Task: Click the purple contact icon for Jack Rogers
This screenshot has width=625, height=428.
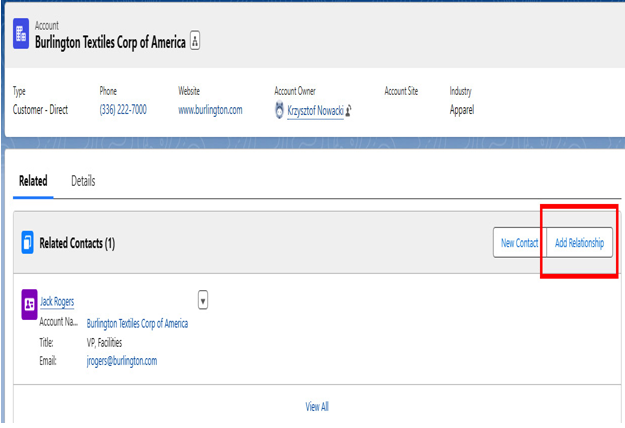Action: [29, 304]
